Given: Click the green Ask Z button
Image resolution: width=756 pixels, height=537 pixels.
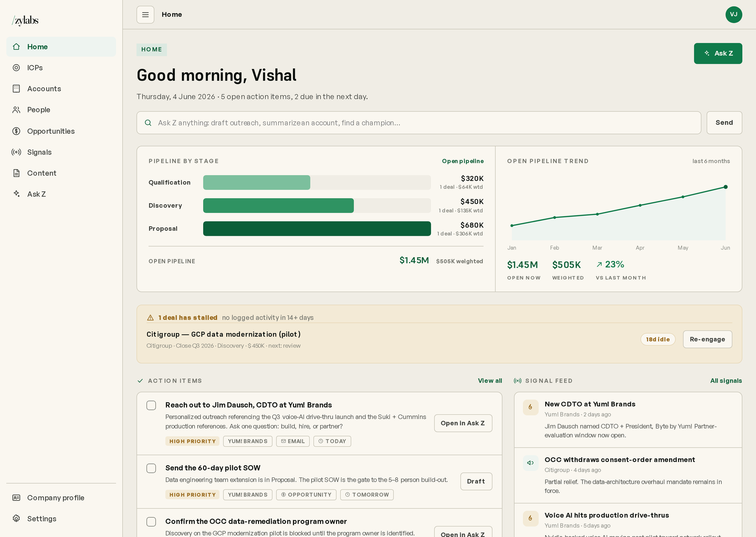Looking at the screenshot, I should point(718,53).
